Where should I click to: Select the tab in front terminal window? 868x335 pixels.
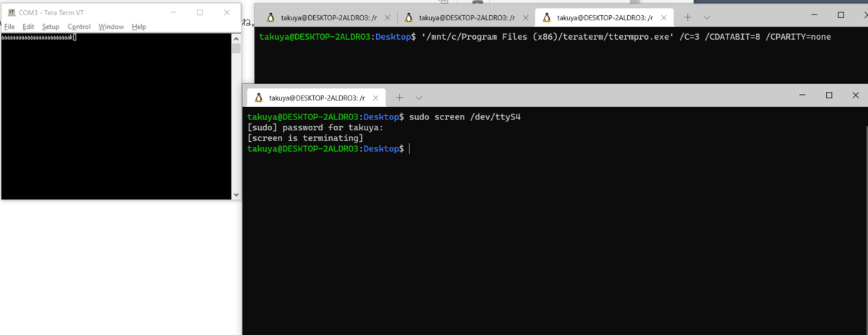click(317, 98)
